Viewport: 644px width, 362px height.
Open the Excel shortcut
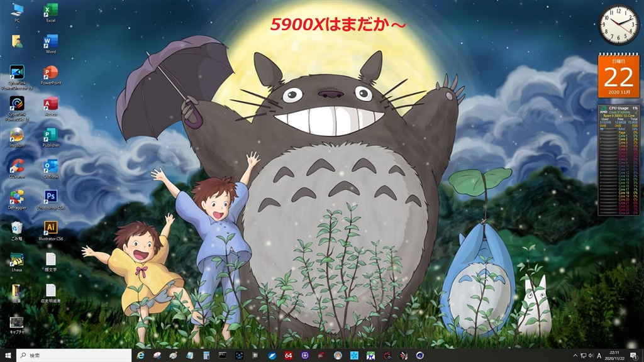(x=50, y=13)
